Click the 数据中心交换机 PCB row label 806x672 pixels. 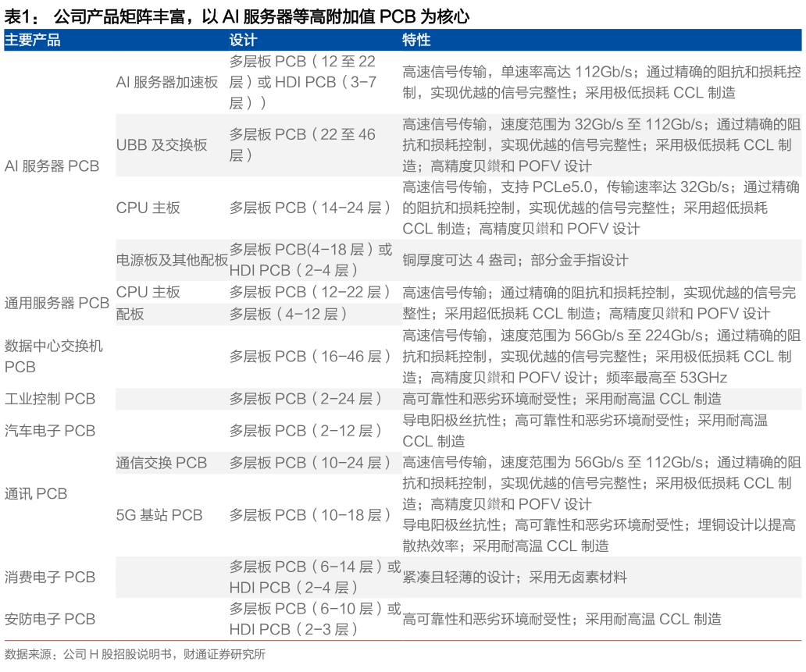click(52, 356)
